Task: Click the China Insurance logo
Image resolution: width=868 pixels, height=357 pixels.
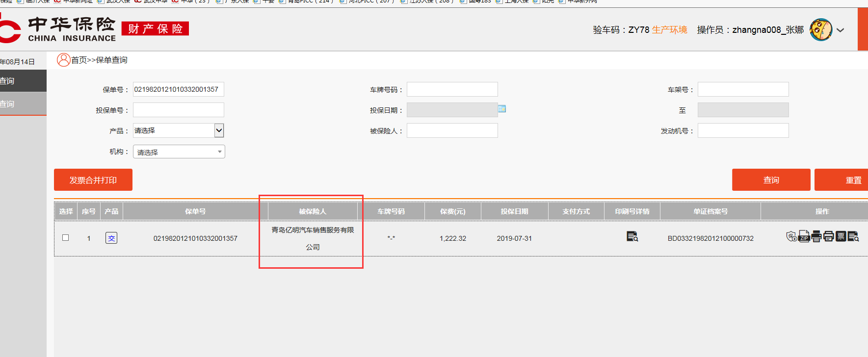Action: coord(58,29)
